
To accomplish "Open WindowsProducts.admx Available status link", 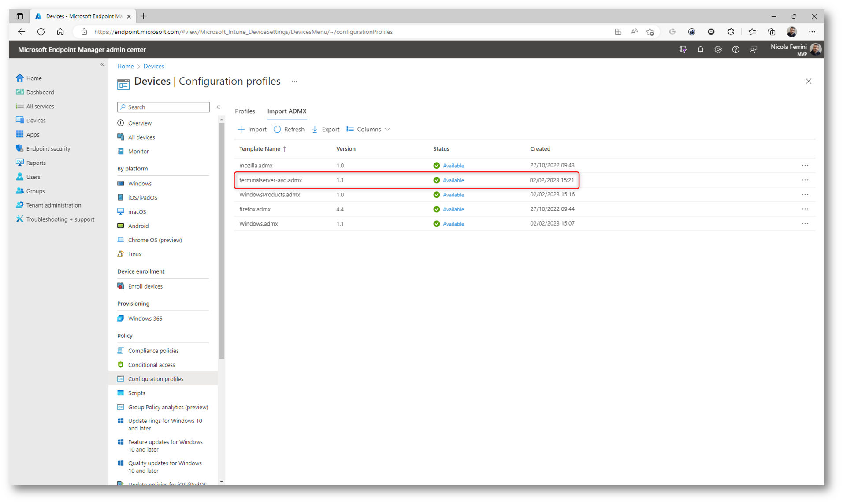I will pyautogui.click(x=453, y=195).
